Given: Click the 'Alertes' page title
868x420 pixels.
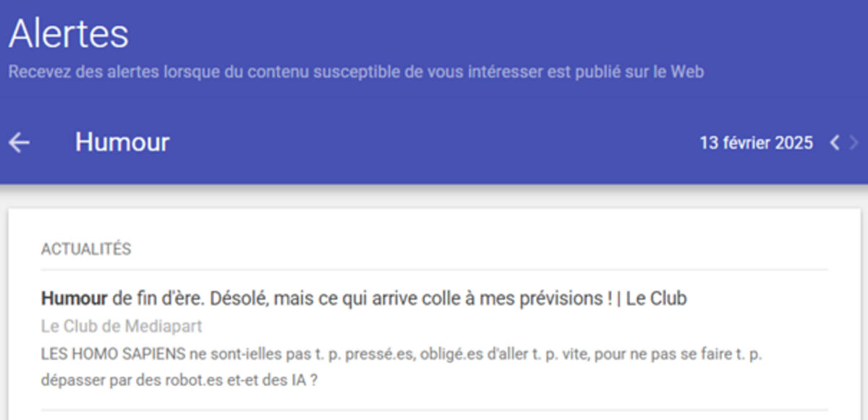Looking at the screenshot, I should 69,32.
